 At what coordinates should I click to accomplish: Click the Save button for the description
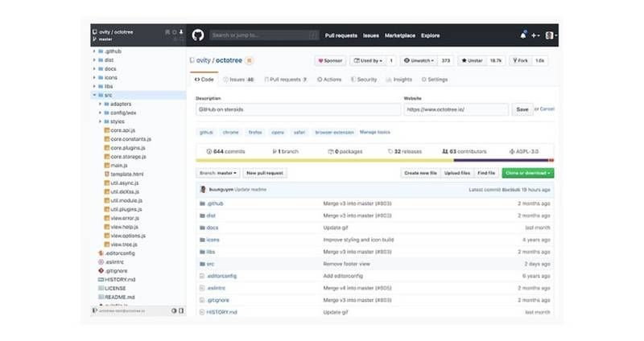point(522,109)
